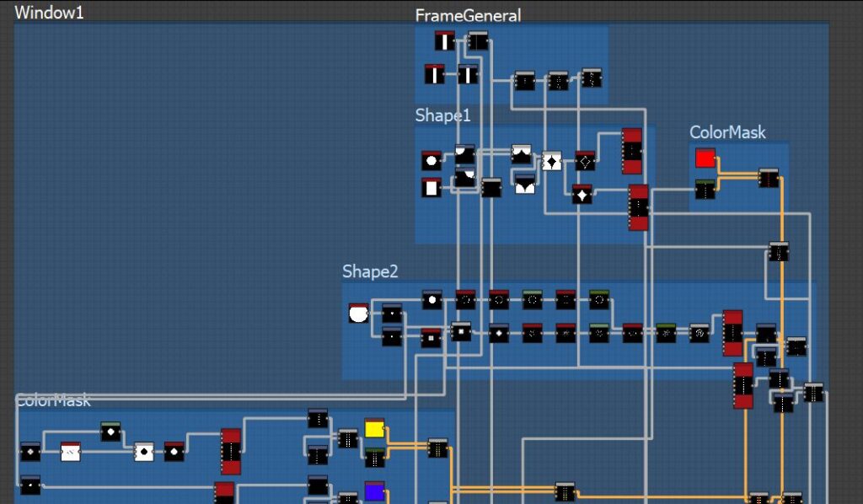863x504 pixels.
Task: Select the green-header white diamond node in lower ColorMask
Action: tap(110, 432)
